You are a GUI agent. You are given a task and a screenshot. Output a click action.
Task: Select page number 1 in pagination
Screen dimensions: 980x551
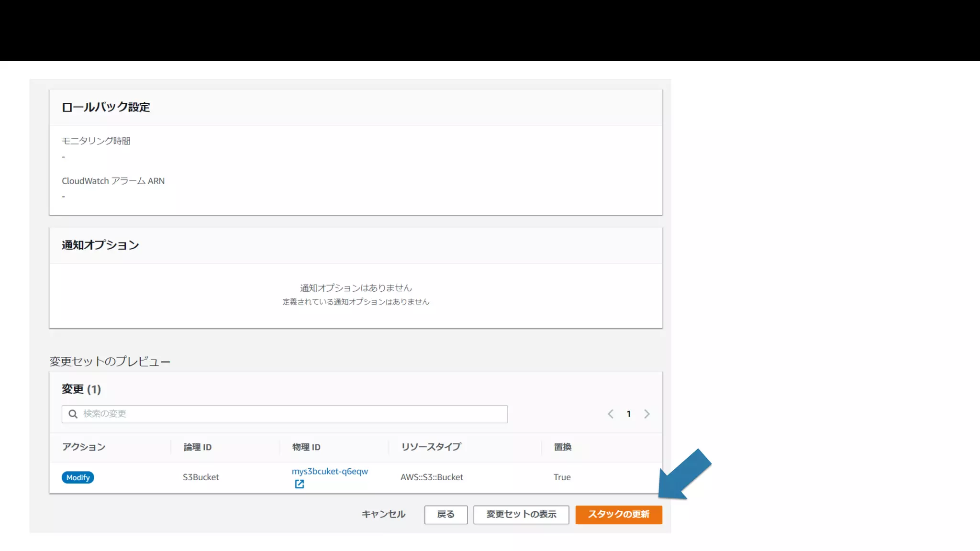(628, 414)
